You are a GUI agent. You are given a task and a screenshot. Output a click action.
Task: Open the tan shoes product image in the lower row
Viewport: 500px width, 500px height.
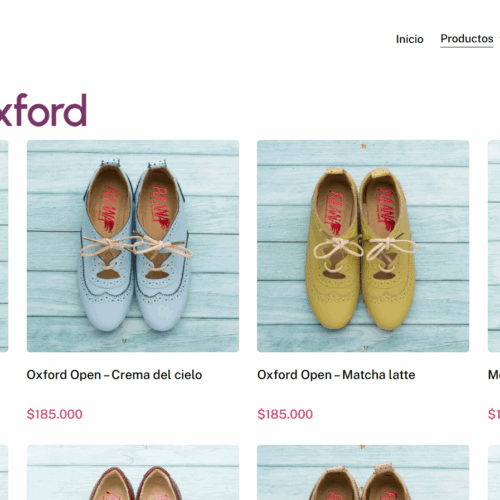point(363,472)
